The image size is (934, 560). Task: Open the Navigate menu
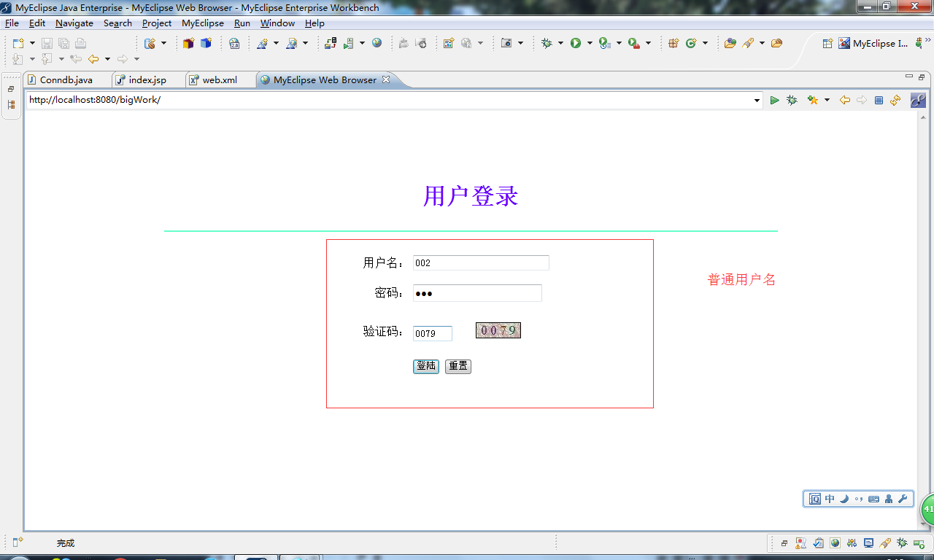click(74, 23)
